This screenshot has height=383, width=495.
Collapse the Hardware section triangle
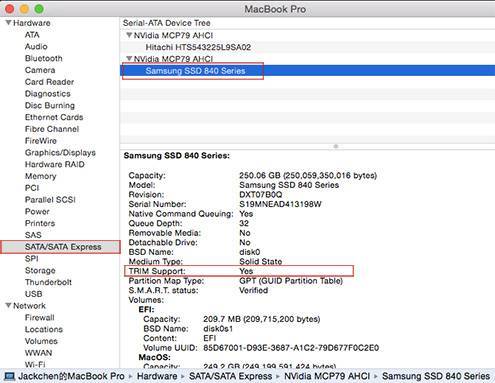[8, 23]
